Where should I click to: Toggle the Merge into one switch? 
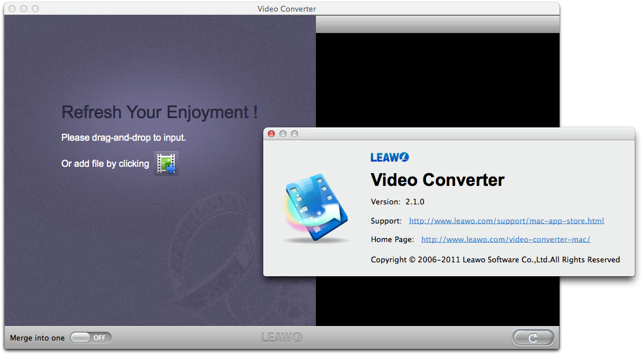click(x=91, y=338)
